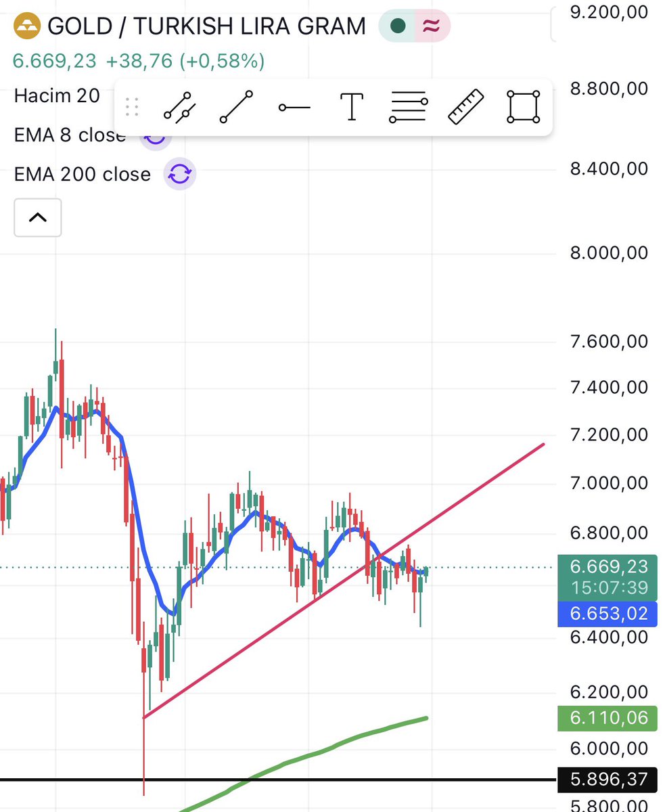The width and height of the screenshot is (665, 812).
Task: Click the blue EMA 8 price label 6.653,02
Action: 607,614
